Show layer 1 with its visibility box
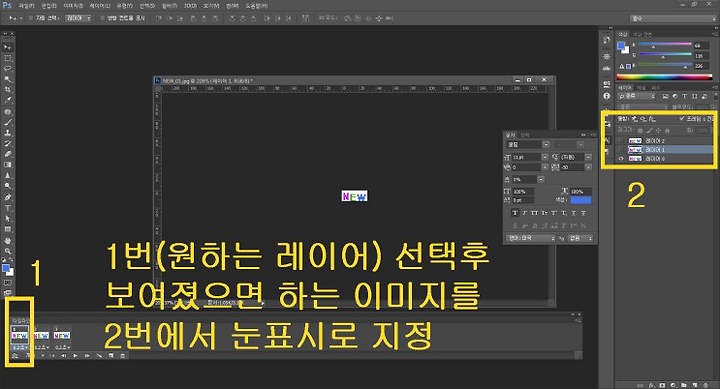720x389 pixels. (x=621, y=149)
